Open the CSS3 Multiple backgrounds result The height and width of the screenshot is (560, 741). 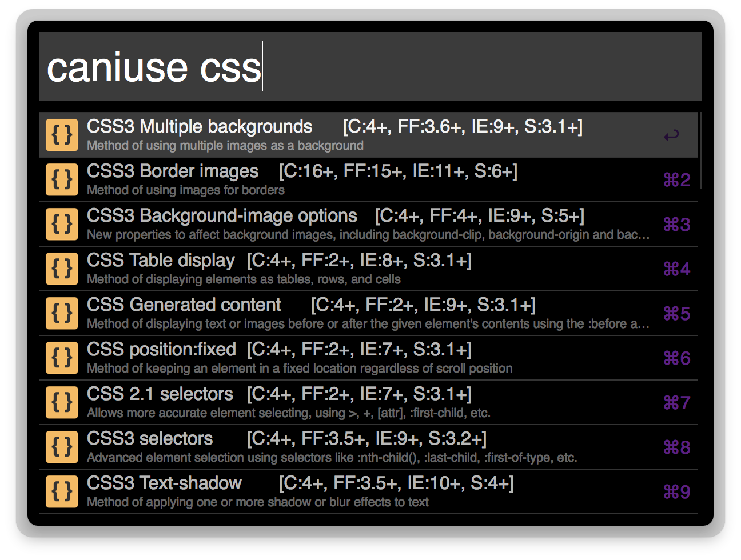[x=368, y=135]
